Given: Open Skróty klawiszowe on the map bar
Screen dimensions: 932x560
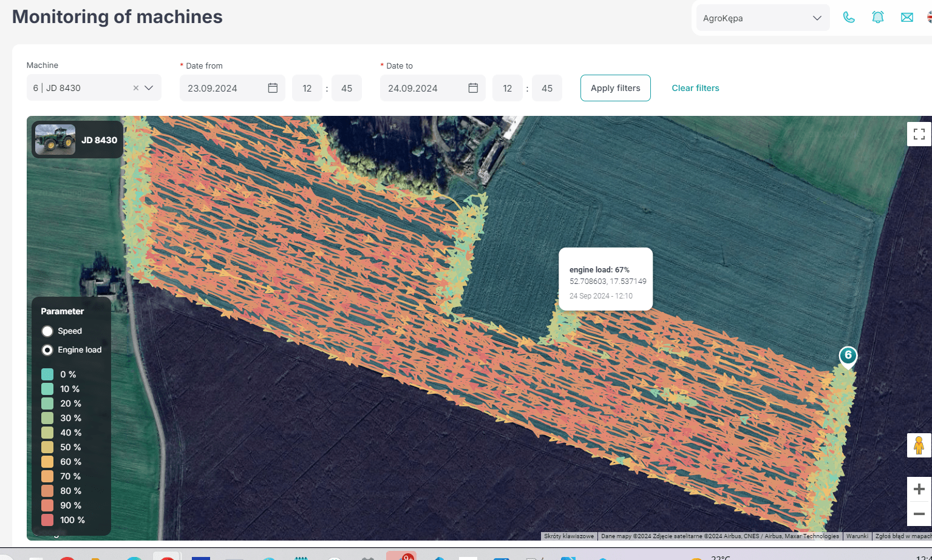Looking at the screenshot, I should [568, 536].
